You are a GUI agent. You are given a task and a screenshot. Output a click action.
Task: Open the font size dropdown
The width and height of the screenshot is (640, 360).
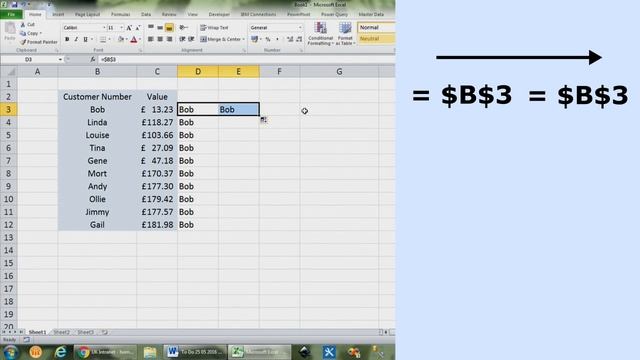(121, 28)
